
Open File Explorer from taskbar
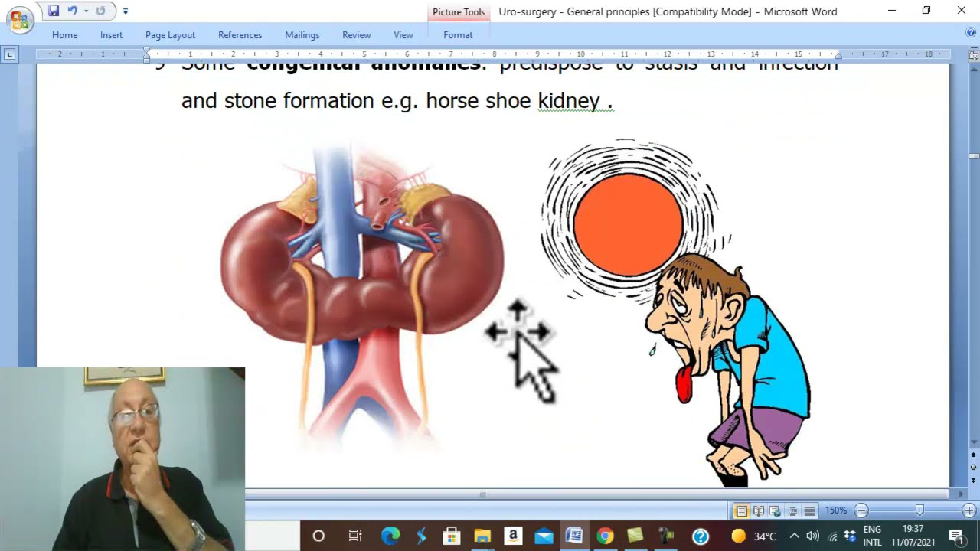point(482,536)
